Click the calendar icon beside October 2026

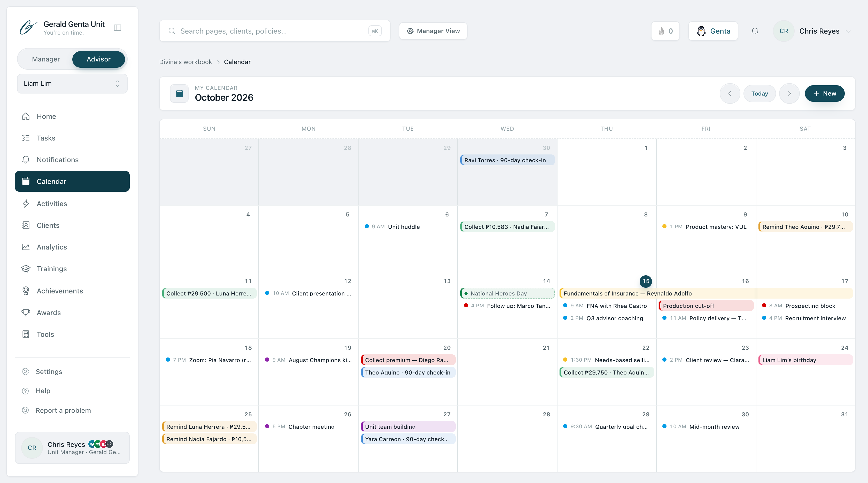click(x=179, y=94)
